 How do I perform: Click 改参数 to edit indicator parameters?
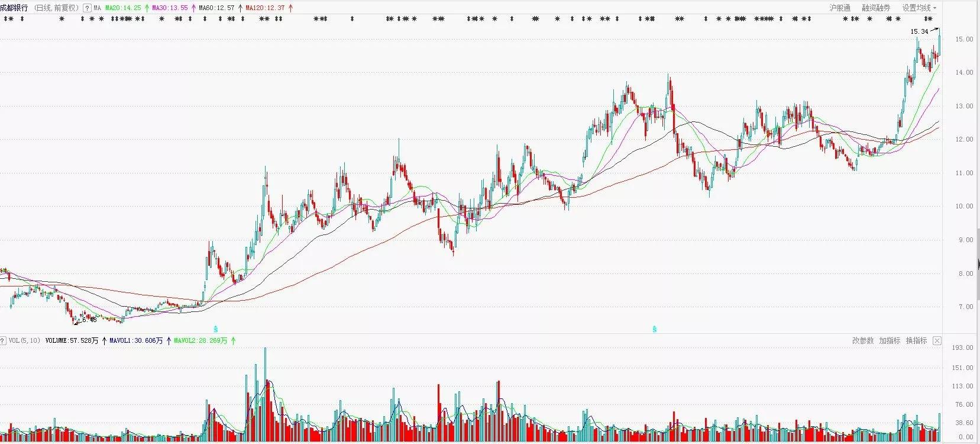pos(863,341)
